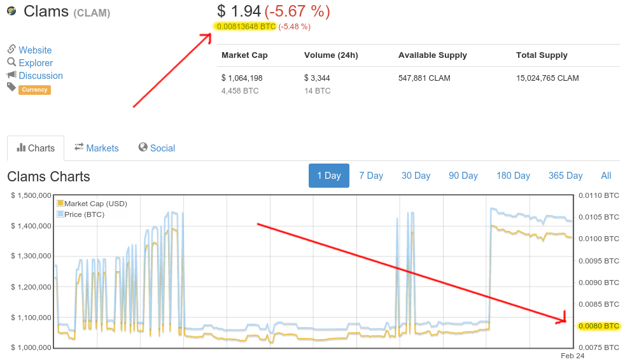Select the 30 Day chart range
The width and height of the screenshot is (625, 364).
pos(416,176)
